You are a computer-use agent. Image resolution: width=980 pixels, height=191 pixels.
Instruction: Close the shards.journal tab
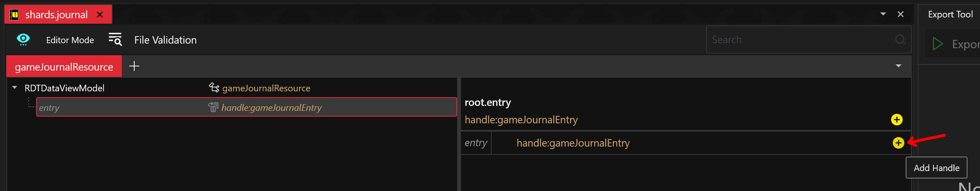[x=100, y=15]
